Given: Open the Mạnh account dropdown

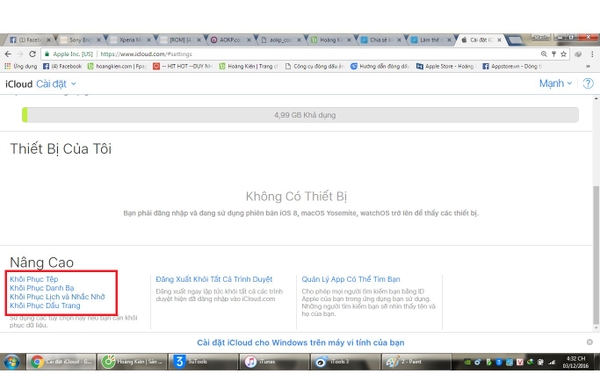Looking at the screenshot, I should [x=555, y=83].
